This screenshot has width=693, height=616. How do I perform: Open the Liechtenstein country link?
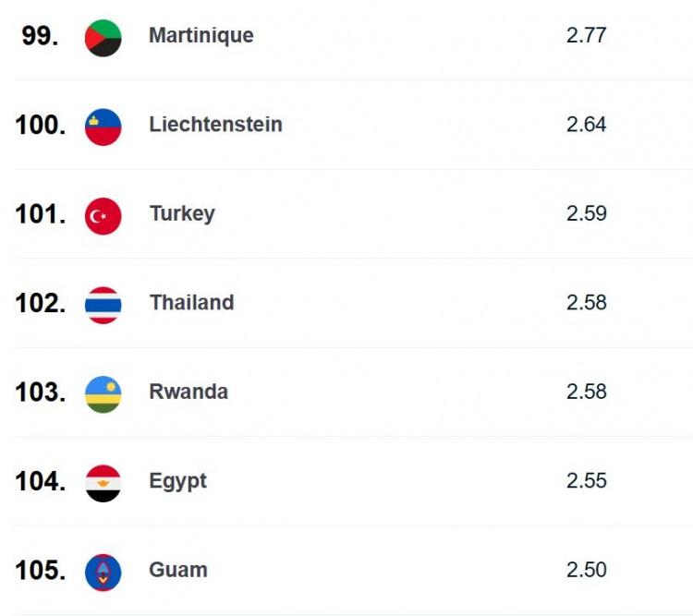click(x=215, y=124)
